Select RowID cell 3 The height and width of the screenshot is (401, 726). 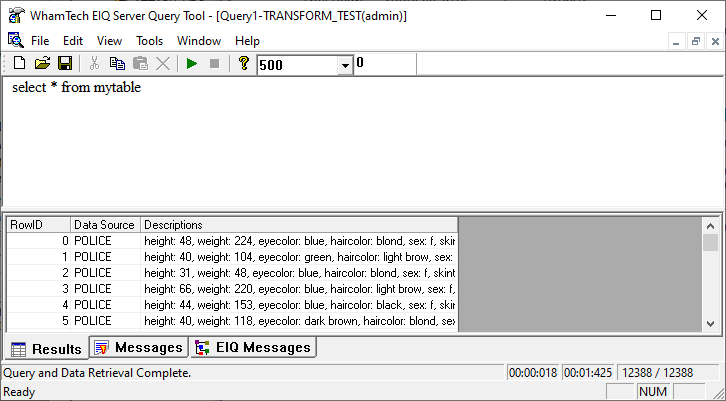pos(38,289)
